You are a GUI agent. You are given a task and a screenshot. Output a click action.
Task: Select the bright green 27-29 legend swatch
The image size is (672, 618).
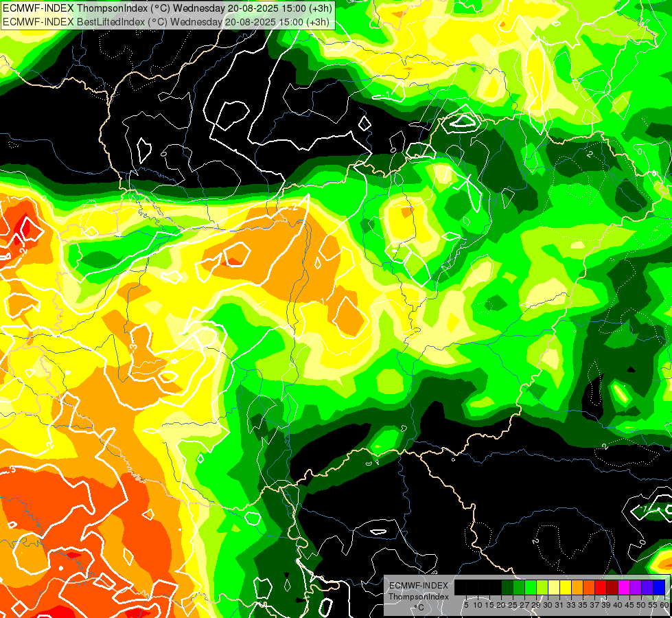[531, 587]
